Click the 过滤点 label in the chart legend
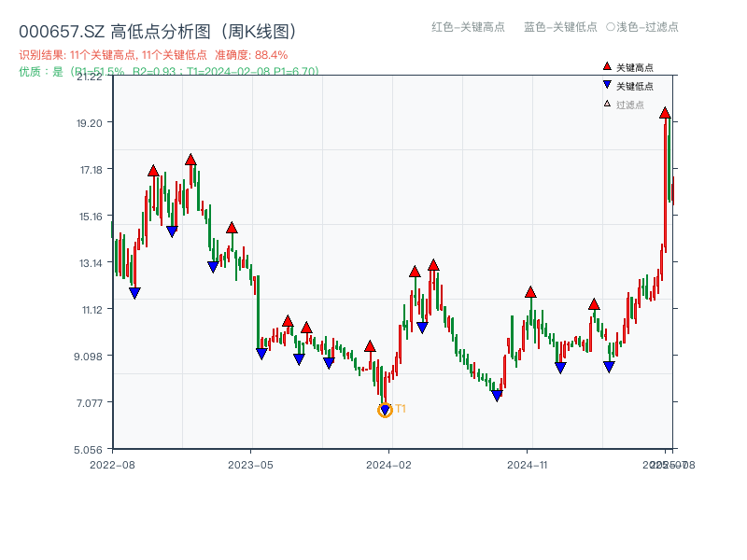747x560 pixels. [629, 105]
